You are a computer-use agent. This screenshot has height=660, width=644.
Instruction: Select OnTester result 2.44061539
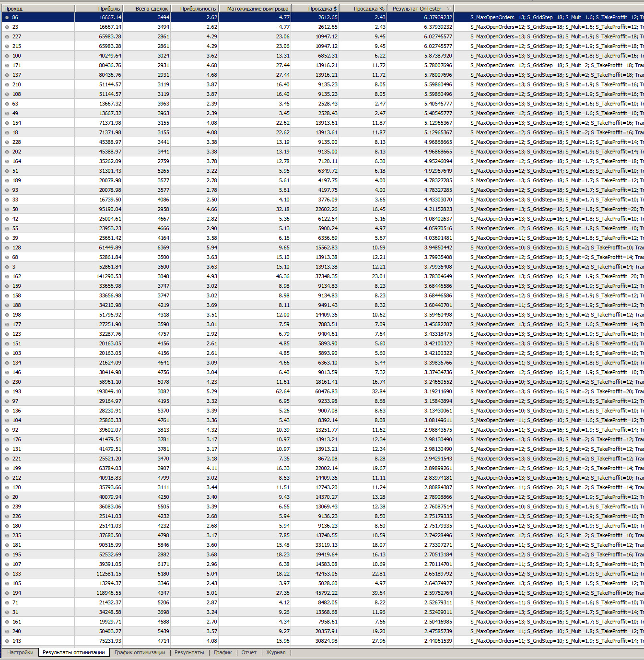coord(438,641)
